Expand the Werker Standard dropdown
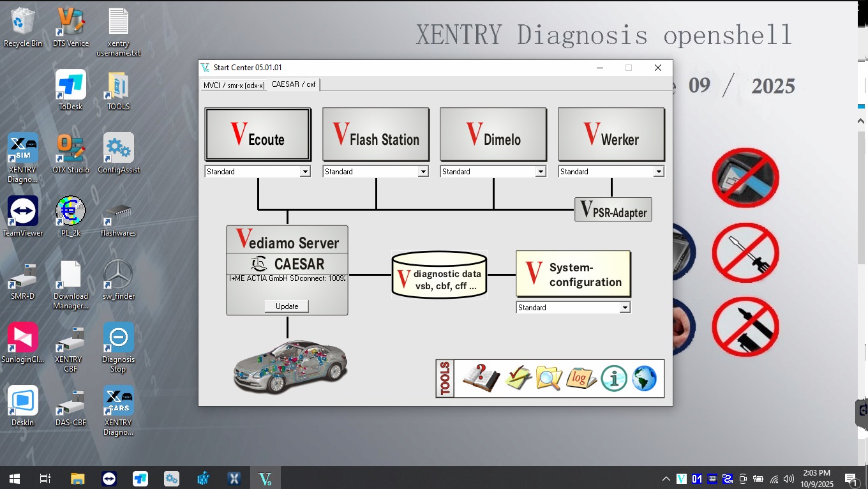The width and height of the screenshot is (868, 489). click(x=659, y=172)
